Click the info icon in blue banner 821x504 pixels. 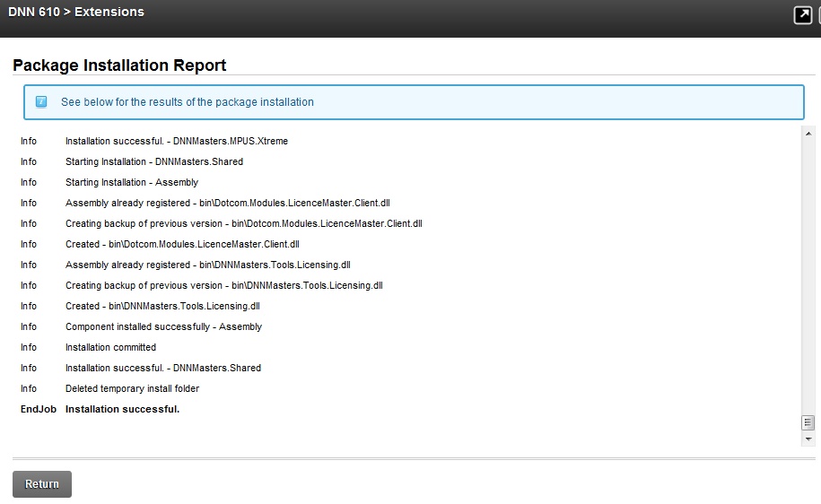pos(41,101)
